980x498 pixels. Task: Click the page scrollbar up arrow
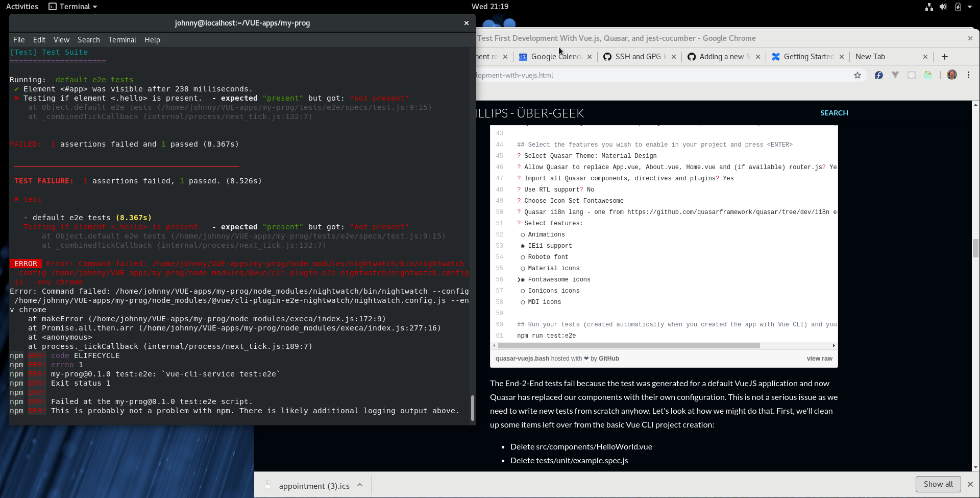pos(975,105)
